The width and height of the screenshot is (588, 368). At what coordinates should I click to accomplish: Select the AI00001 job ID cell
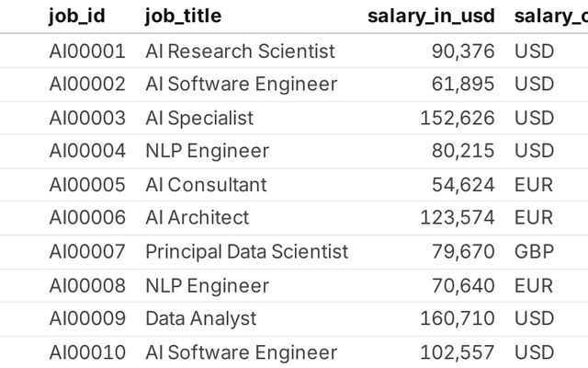[x=87, y=51]
